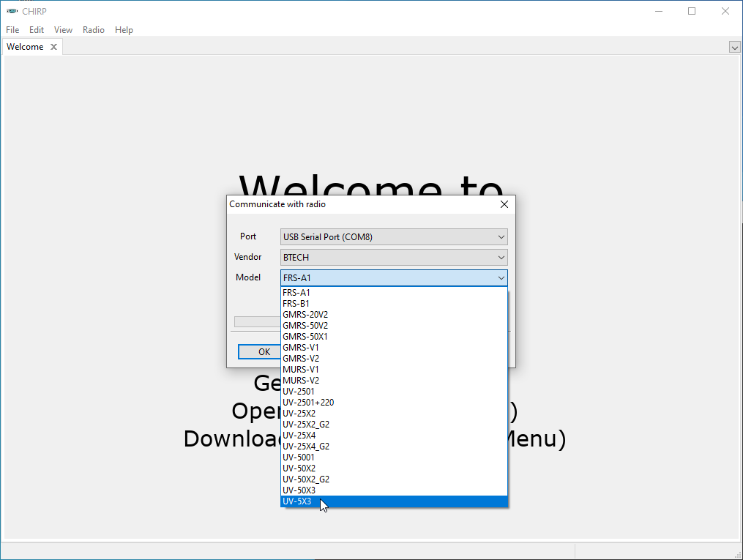This screenshot has width=743, height=560.
Task: Open the tab list dropdown arrow
Action: point(734,48)
